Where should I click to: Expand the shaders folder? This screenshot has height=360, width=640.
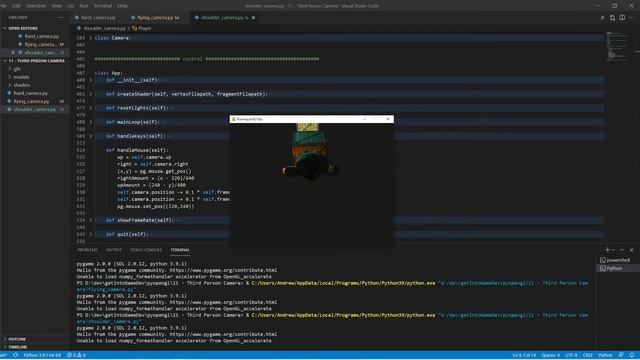(x=22, y=85)
